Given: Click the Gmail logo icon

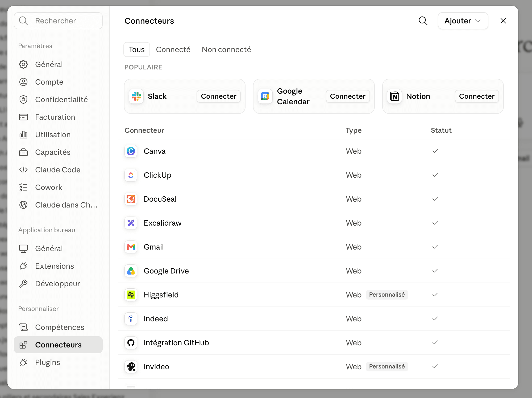Looking at the screenshot, I should (x=131, y=247).
